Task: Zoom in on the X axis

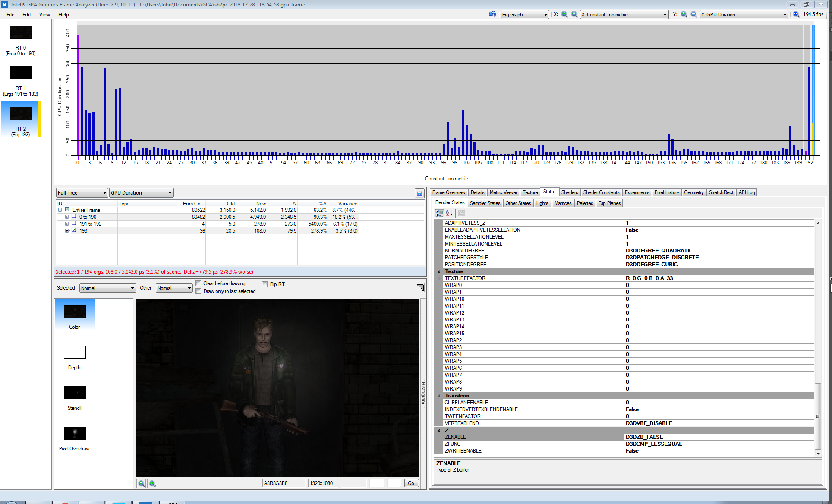Action: (564, 14)
